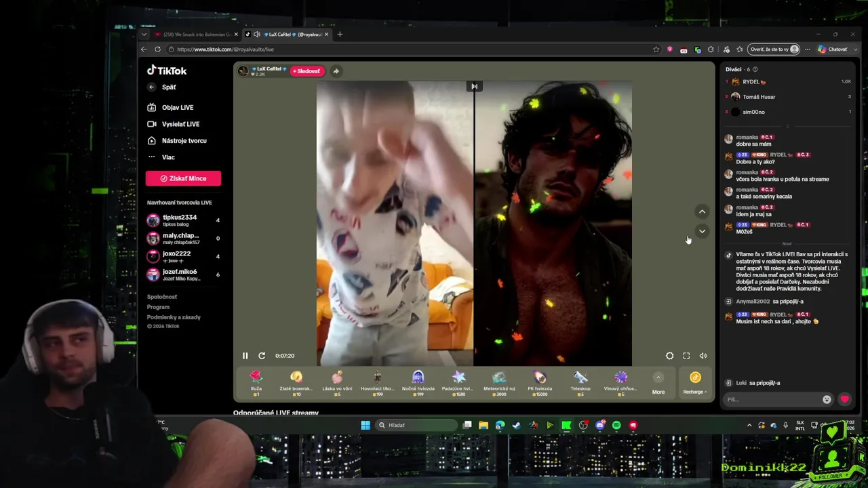The image size is (868, 488).
Task: Expand More gifts
Action: (x=658, y=383)
